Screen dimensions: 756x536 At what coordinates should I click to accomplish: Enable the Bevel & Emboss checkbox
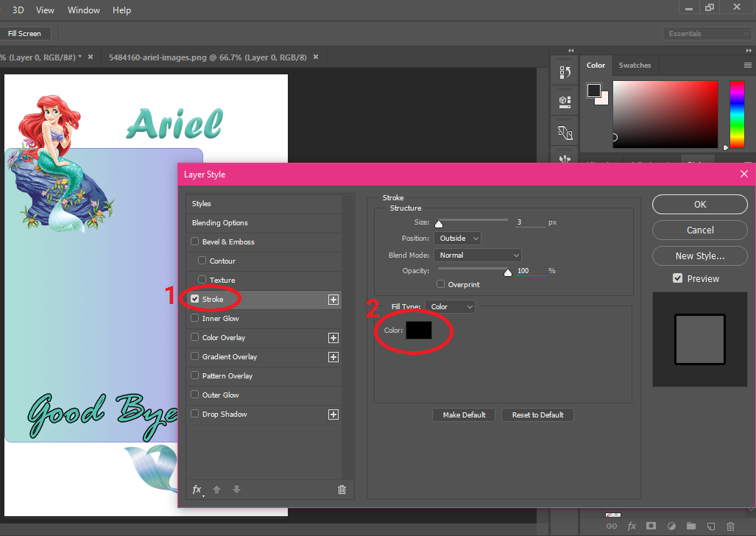click(195, 241)
